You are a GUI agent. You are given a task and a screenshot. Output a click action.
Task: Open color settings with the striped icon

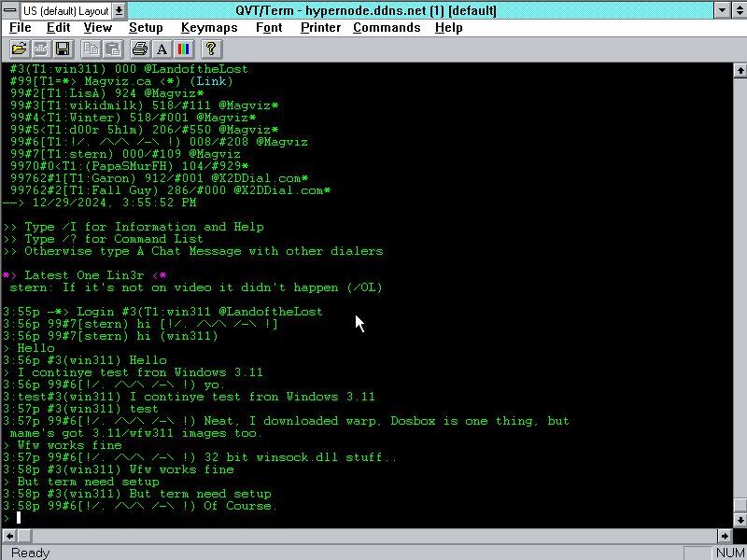tap(184, 49)
